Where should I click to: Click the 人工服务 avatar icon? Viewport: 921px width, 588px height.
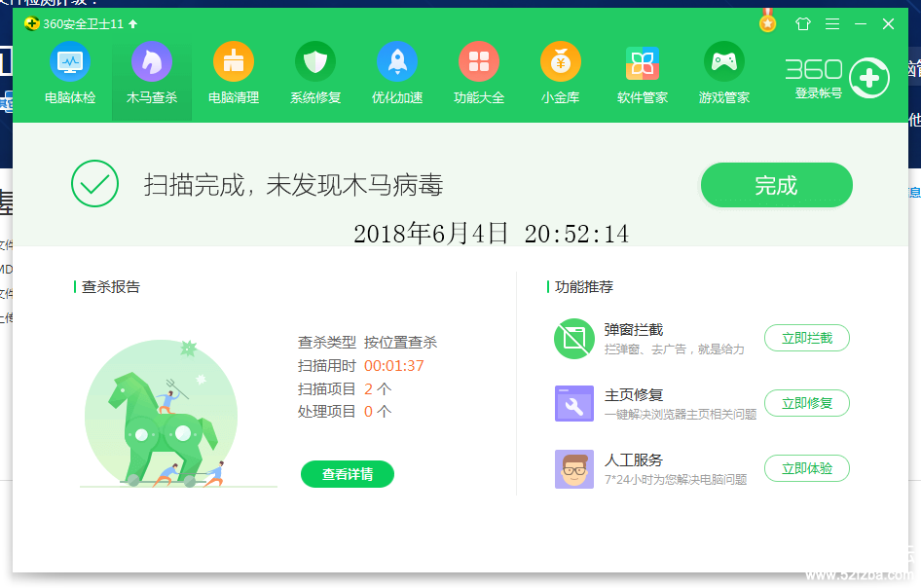(x=574, y=469)
